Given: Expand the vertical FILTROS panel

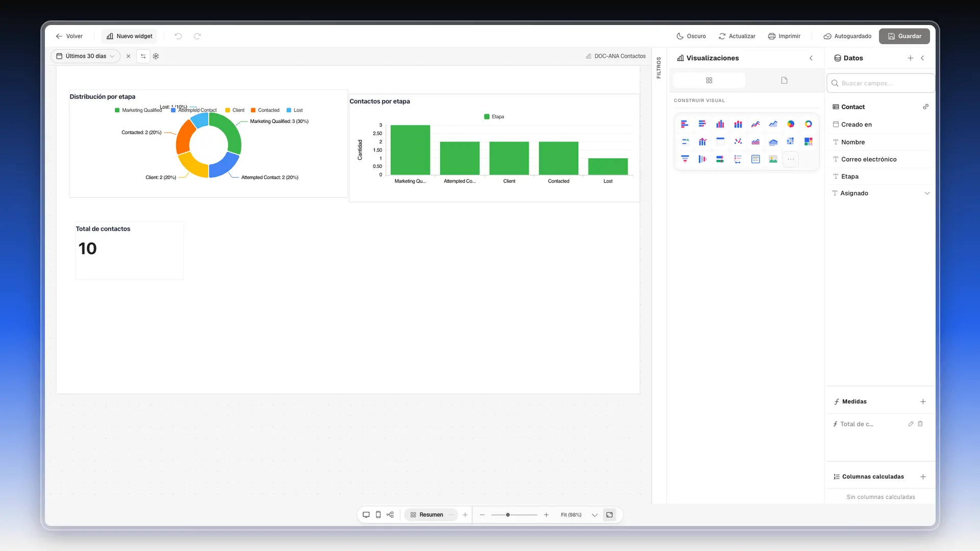Looking at the screenshot, I should tap(659, 67).
